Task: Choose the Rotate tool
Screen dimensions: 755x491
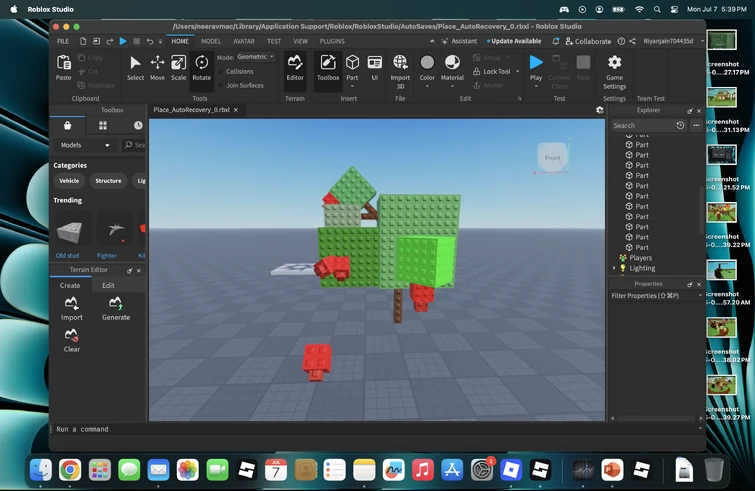Action: click(201, 67)
